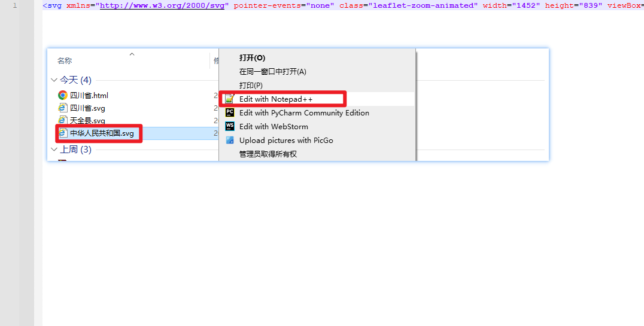Select the file 天全县.svg
The height and width of the screenshot is (326, 644).
[x=87, y=120]
